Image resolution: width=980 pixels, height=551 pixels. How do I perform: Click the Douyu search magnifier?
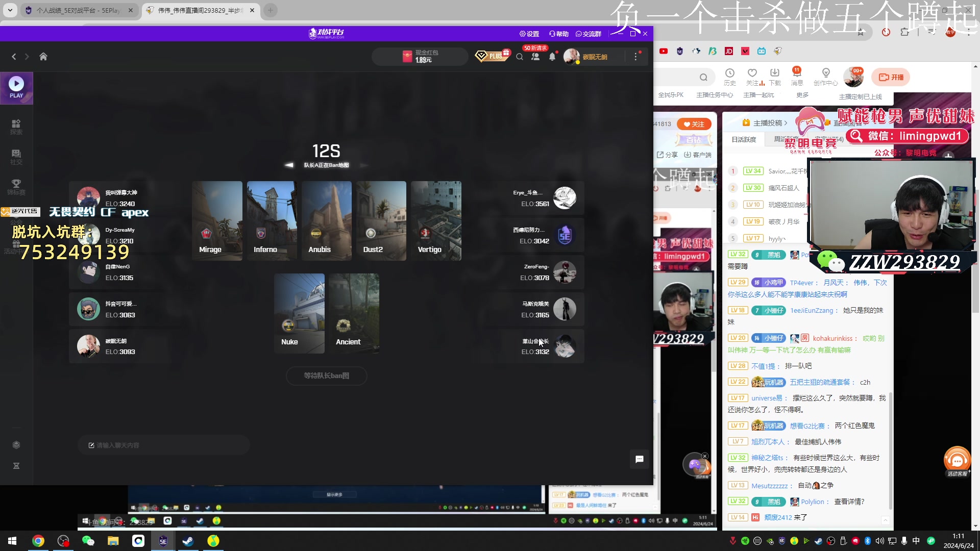pyautogui.click(x=704, y=78)
